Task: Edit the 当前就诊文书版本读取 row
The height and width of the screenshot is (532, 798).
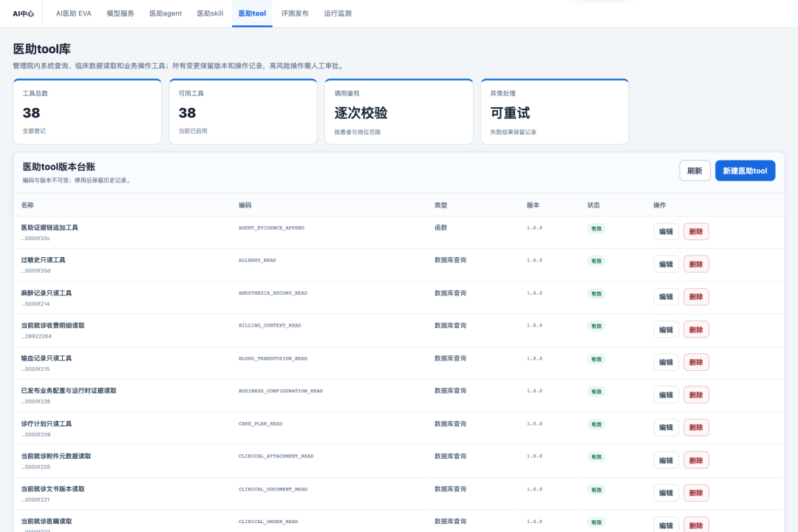Action: click(x=666, y=493)
